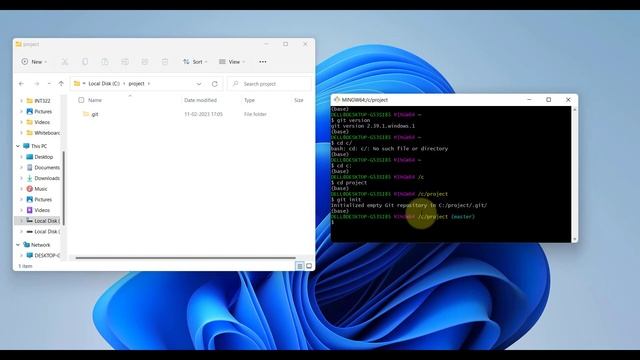Switch to Large thumbnails view icon in status bar
The height and width of the screenshot is (360, 640).
309,266
